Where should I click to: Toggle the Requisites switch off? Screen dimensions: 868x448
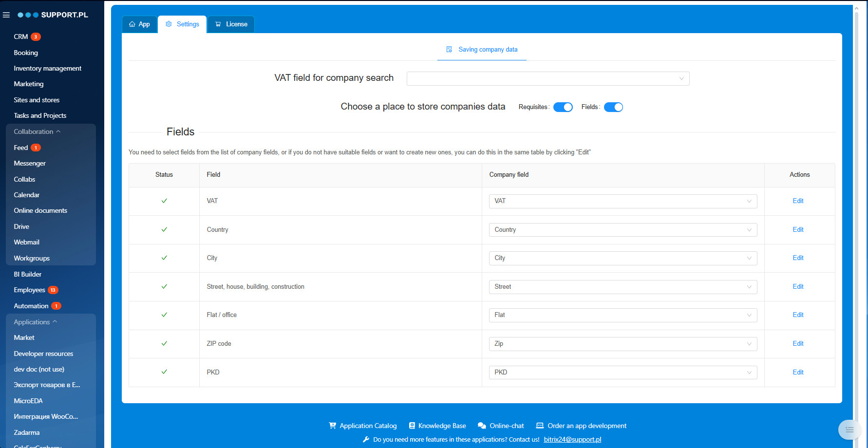[x=563, y=107]
